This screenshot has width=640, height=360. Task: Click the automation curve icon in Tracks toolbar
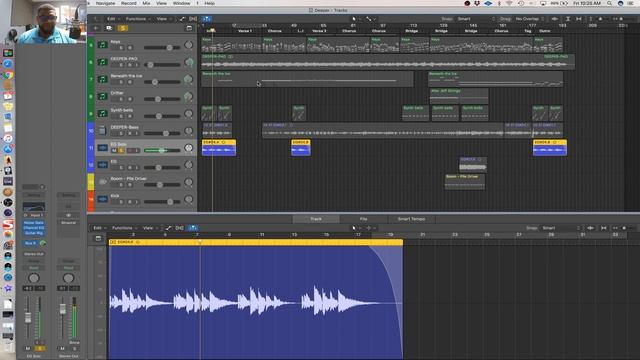(182, 19)
